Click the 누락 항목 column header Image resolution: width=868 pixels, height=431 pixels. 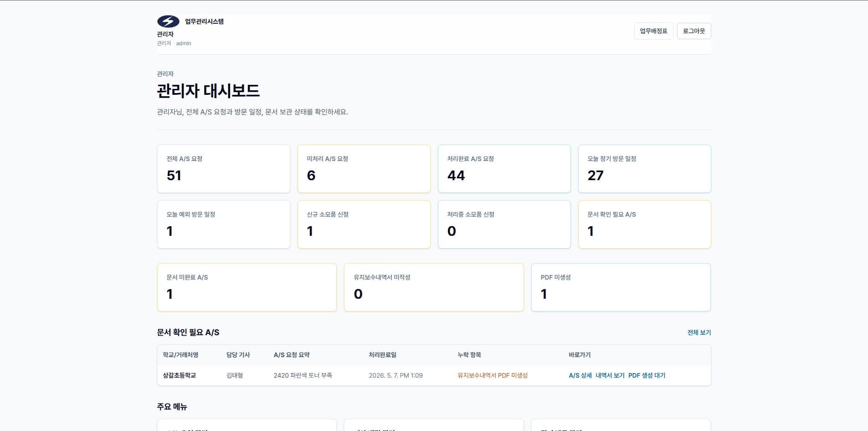click(x=469, y=355)
